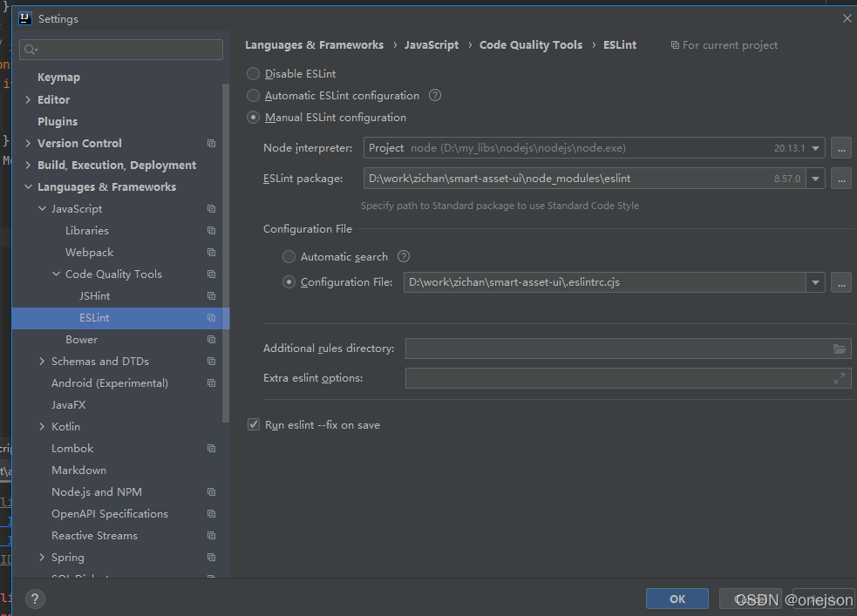The image size is (857, 616).
Task: Collapse the Code Quality Tools node
Action: click(x=56, y=274)
